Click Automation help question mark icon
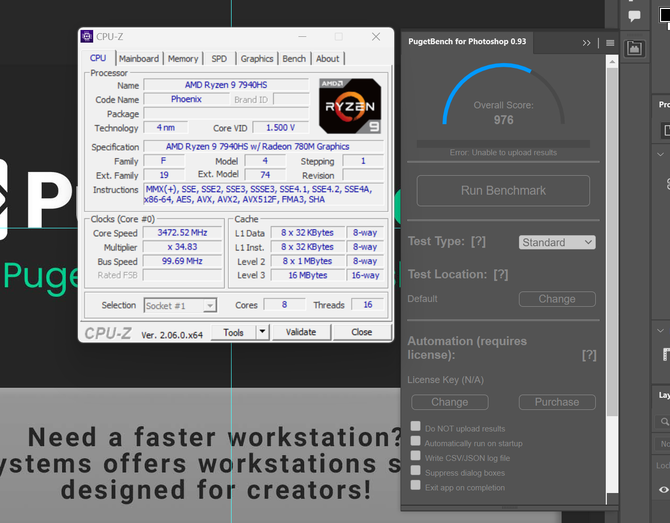 (589, 355)
